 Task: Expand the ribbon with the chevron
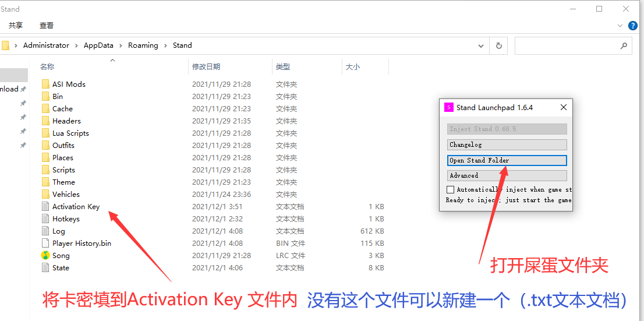[x=620, y=26]
